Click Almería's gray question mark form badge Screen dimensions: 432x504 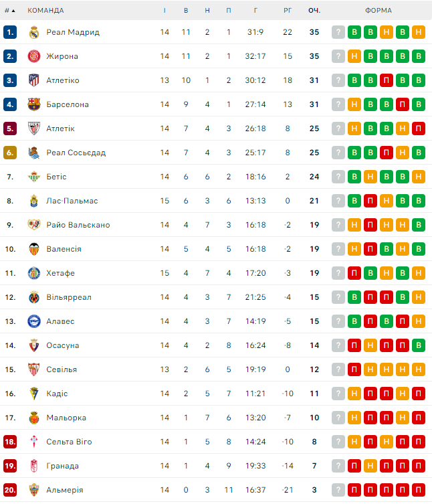point(338,490)
